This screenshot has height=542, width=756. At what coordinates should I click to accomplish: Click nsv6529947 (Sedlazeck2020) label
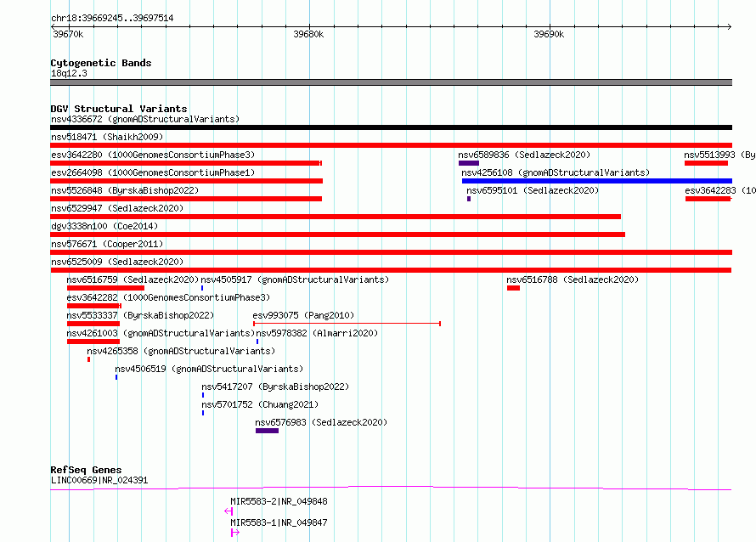[x=117, y=208]
